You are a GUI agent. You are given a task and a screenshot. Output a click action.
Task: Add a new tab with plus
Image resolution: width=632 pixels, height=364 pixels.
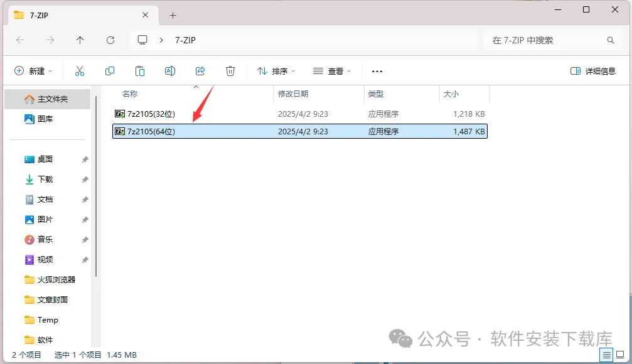point(173,15)
